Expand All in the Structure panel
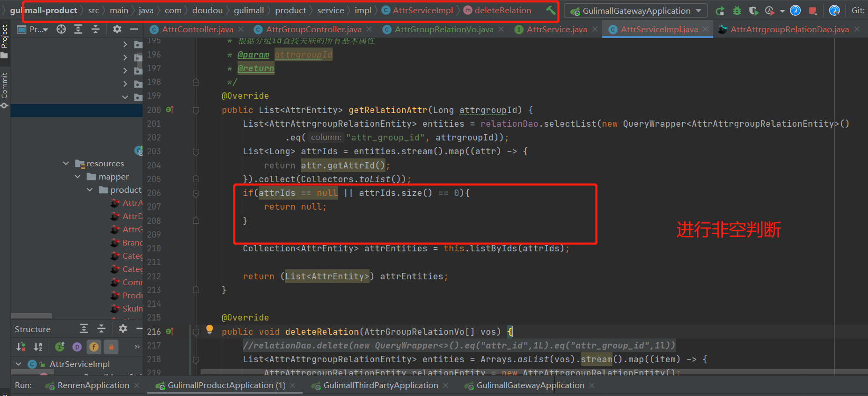The image size is (868, 396). pos(84,329)
